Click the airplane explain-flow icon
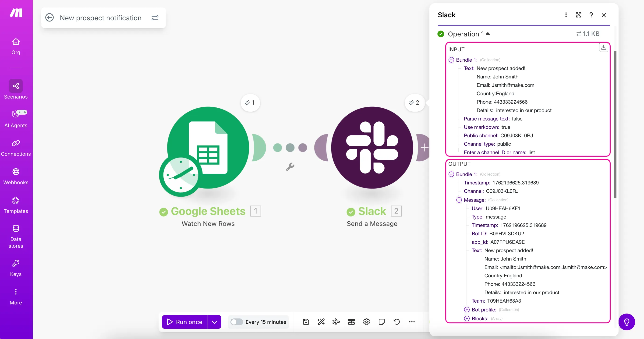 pos(336,322)
